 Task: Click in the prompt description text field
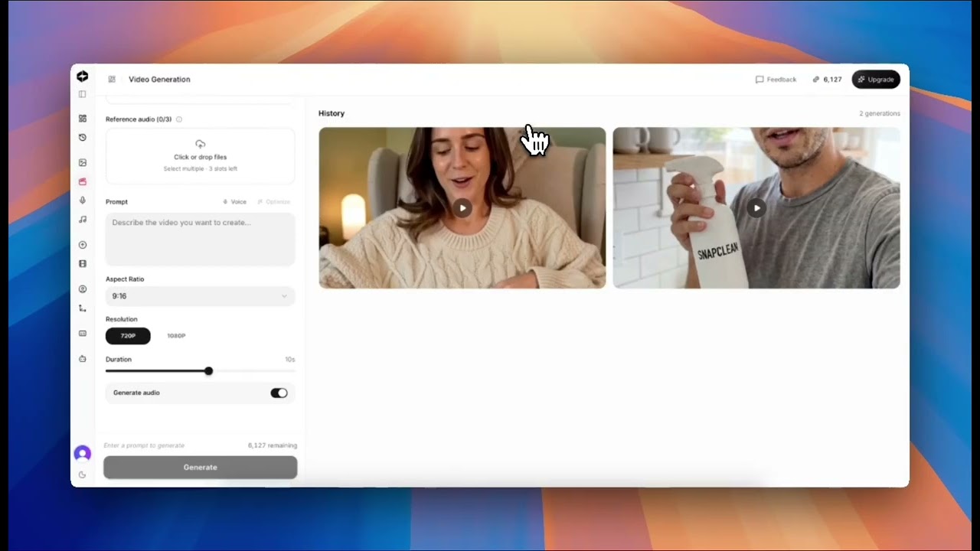click(x=200, y=240)
